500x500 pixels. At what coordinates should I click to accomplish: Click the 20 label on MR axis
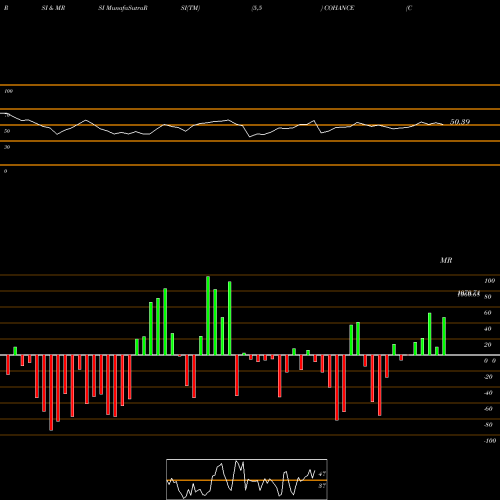[x=488, y=345]
